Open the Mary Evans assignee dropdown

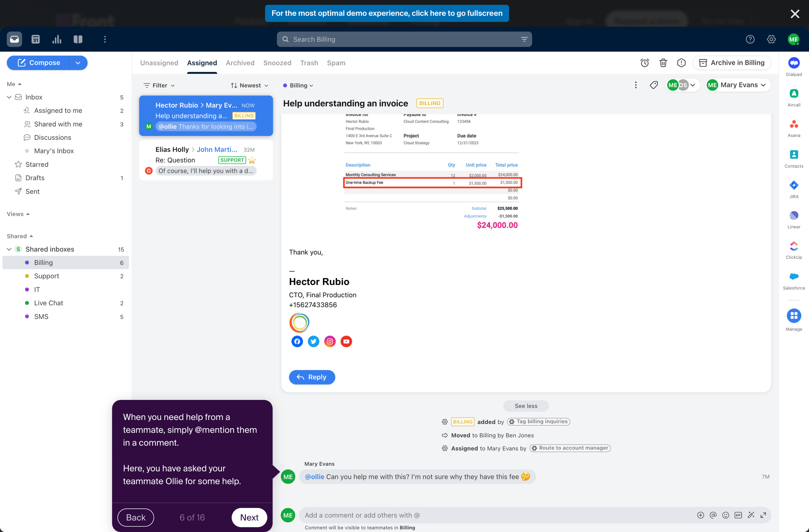coord(737,85)
